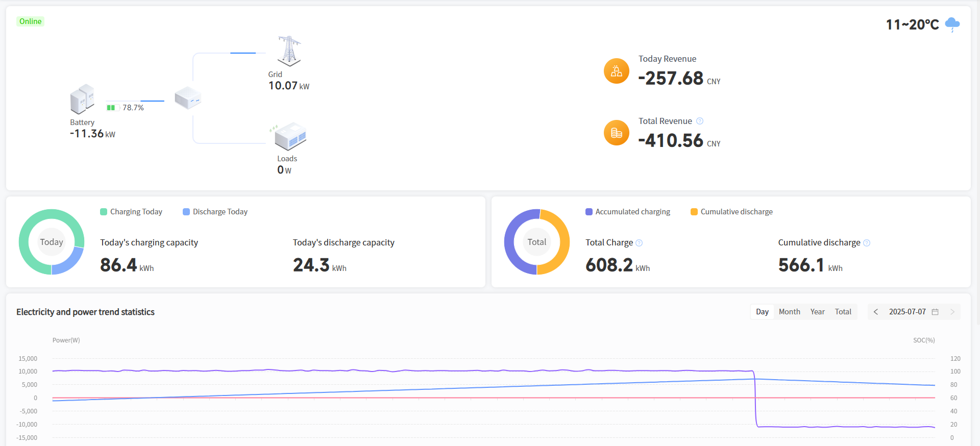This screenshot has height=446, width=980.
Task: Go to next day with right chevron
Action: [x=952, y=312]
